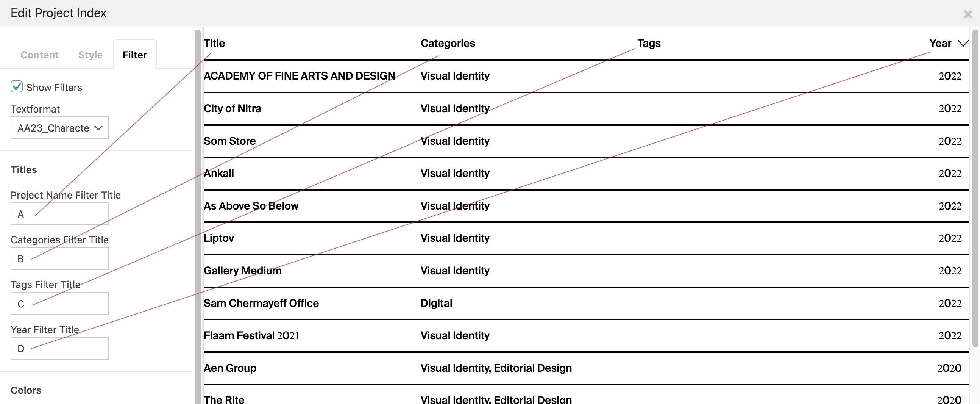
Task: Select the Aen Group project row
Action: coord(230,368)
